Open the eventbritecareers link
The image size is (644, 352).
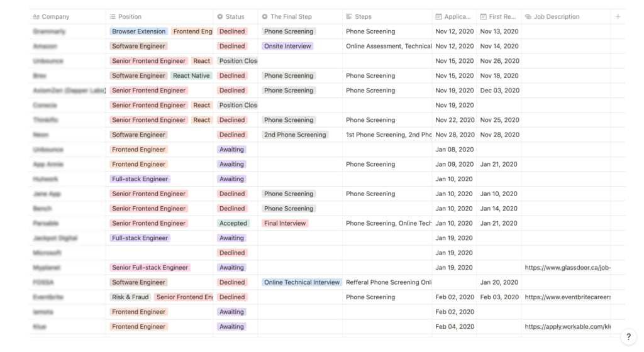tap(568, 297)
